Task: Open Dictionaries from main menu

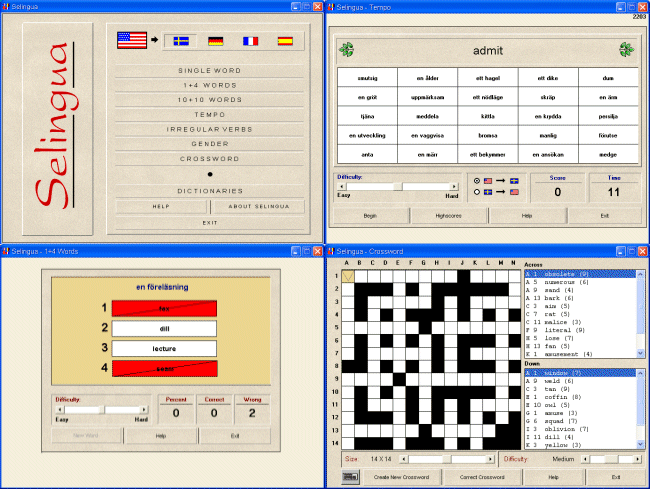Action: coord(210,191)
